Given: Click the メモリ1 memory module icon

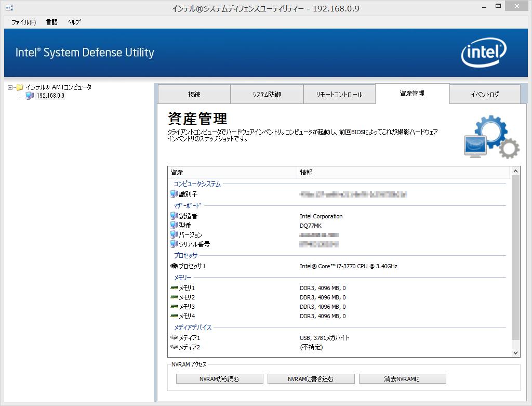Looking at the screenshot, I should tap(174, 287).
